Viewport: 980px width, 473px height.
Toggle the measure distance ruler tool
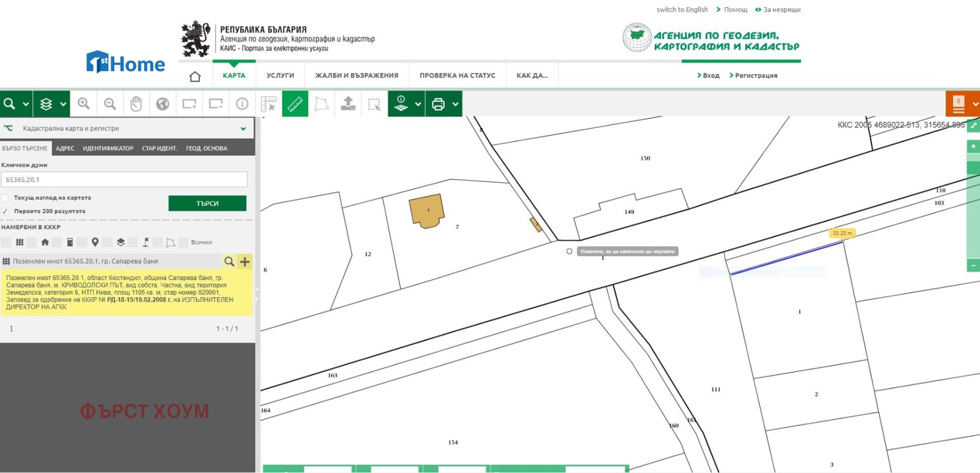[x=295, y=104]
